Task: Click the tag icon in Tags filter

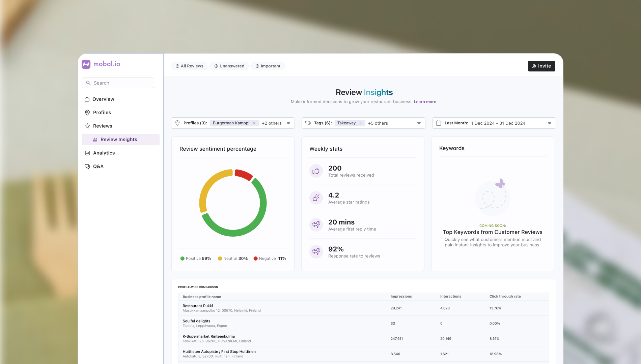Action: pyautogui.click(x=308, y=123)
